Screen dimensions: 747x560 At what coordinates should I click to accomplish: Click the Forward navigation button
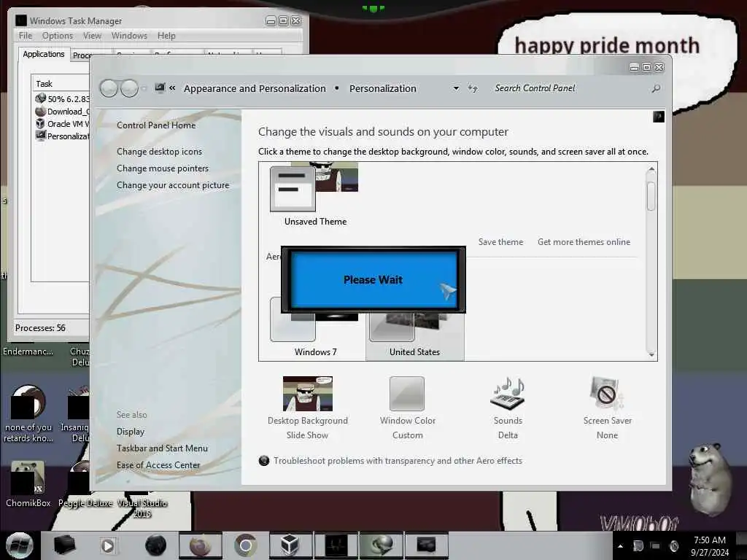click(x=129, y=88)
